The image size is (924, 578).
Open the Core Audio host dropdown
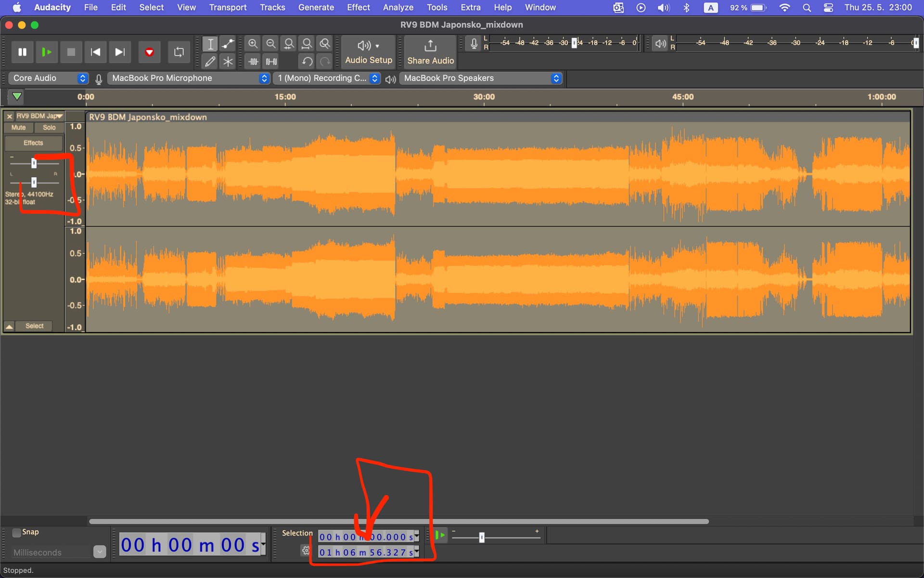(x=49, y=78)
